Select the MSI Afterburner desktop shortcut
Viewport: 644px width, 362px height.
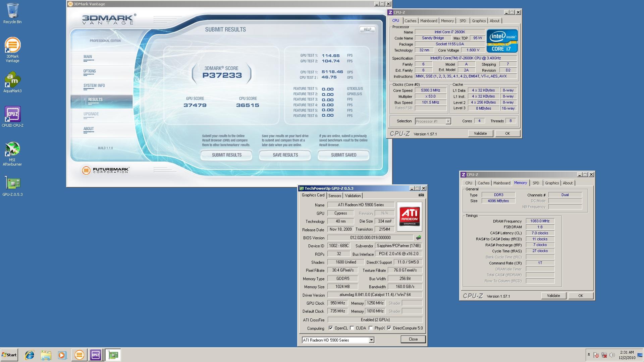12,154
